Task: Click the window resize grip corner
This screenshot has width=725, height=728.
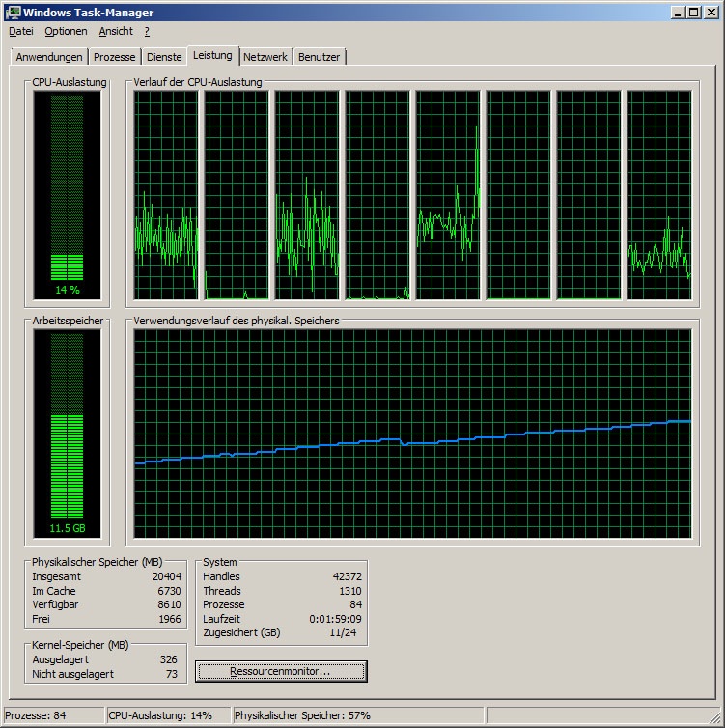Action: (715, 717)
